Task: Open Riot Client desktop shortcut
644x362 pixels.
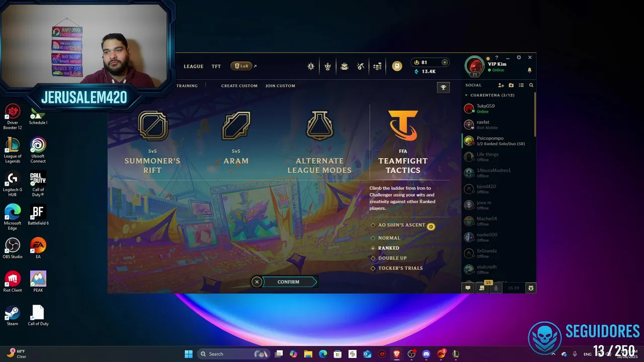Action: click(13, 282)
